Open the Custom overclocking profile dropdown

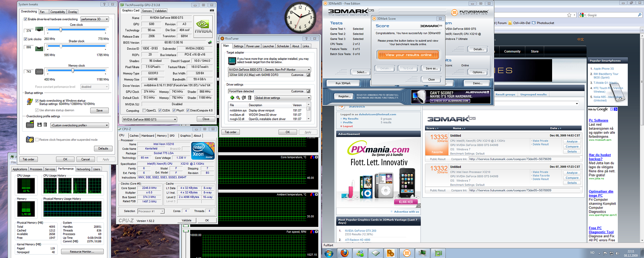coord(80,125)
